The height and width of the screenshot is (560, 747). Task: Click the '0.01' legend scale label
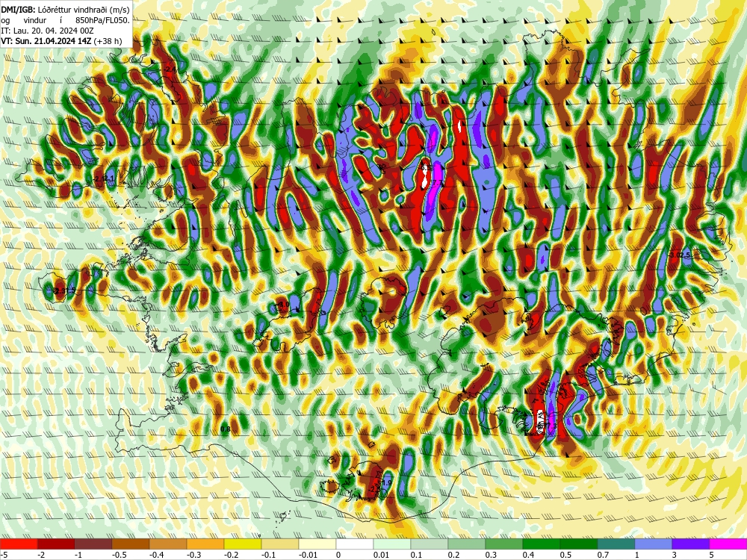click(382, 555)
